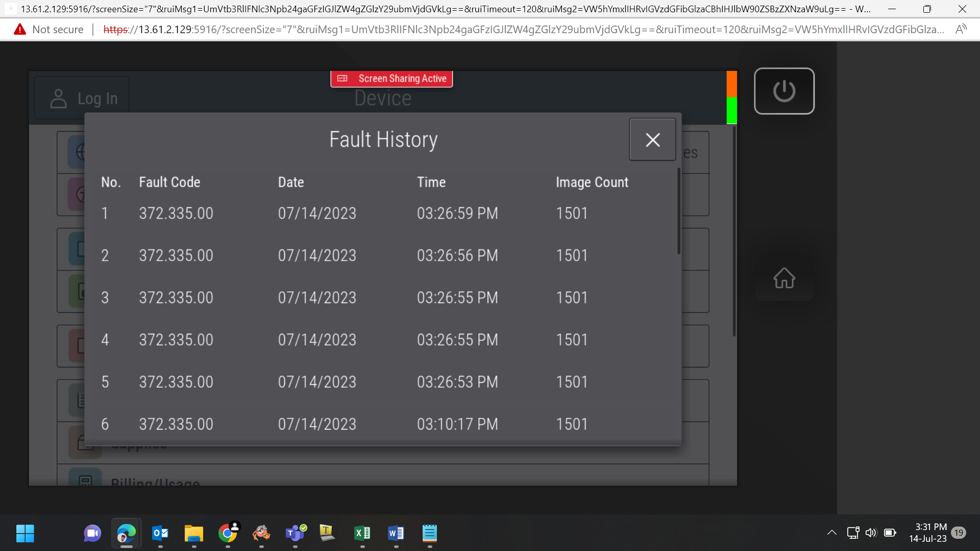Select fault row number 1

[x=383, y=213]
